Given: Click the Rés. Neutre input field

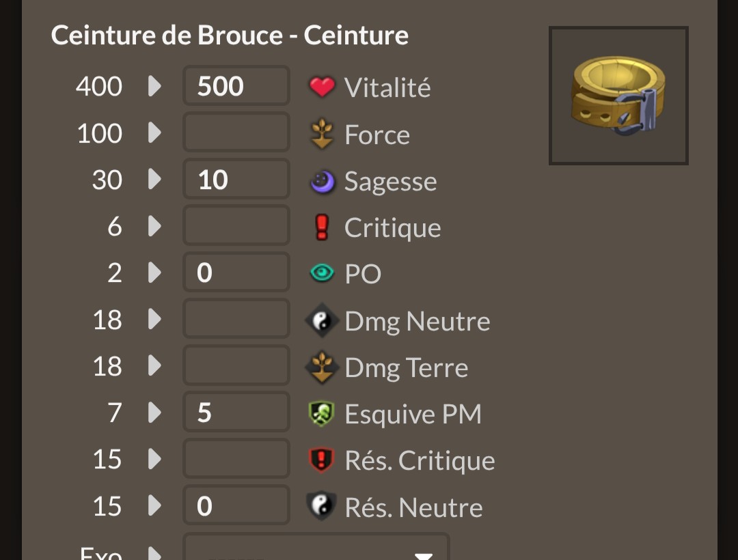Looking at the screenshot, I should [236, 505].
